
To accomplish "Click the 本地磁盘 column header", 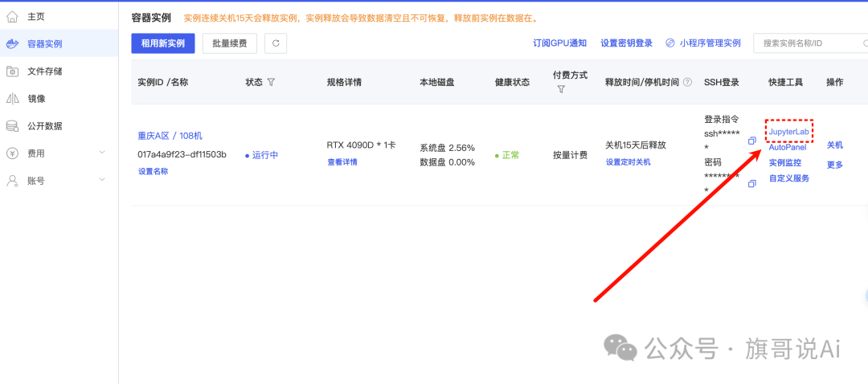I will 437,82.
